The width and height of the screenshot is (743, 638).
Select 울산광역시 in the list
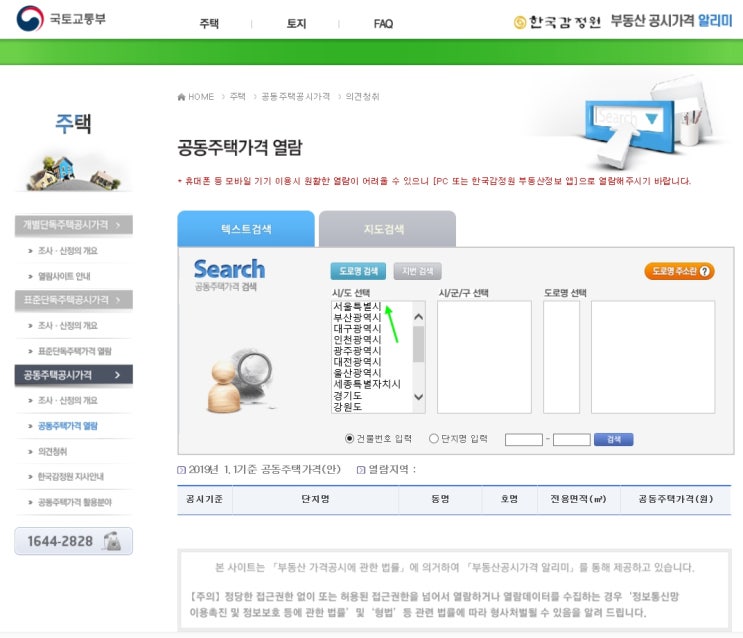[357, 373]
